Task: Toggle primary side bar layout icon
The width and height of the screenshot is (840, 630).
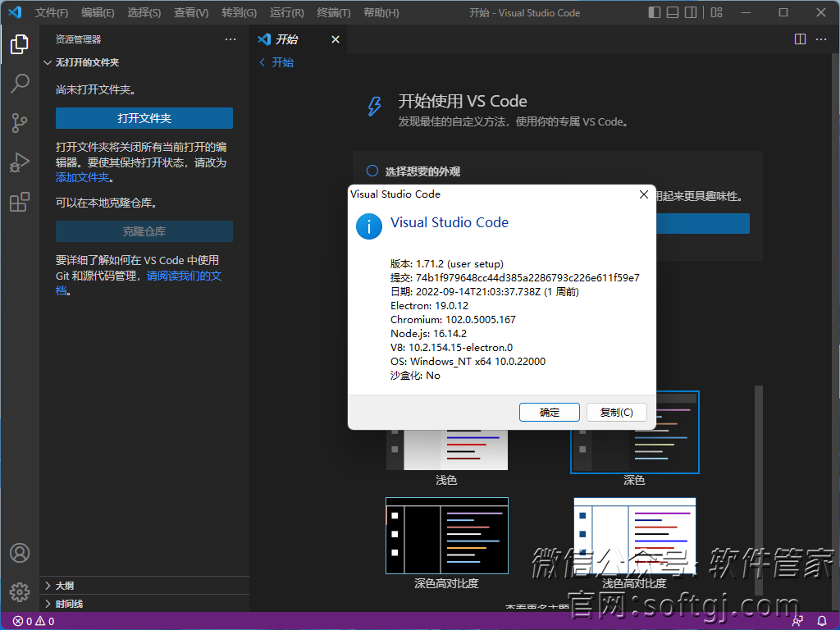Action: [x=654, y=12]
